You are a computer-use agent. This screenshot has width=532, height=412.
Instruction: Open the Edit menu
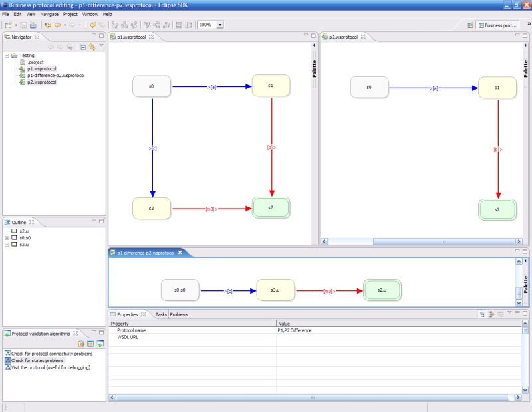pyautogui.click(x=17, y=14)
